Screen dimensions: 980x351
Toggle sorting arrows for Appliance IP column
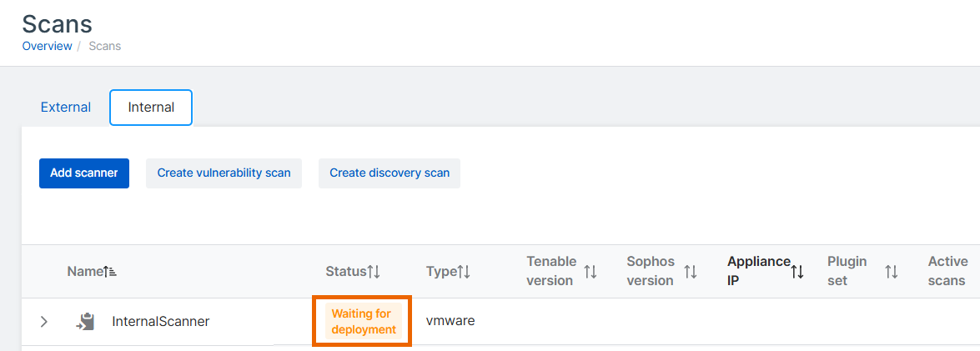click(797, 272)
